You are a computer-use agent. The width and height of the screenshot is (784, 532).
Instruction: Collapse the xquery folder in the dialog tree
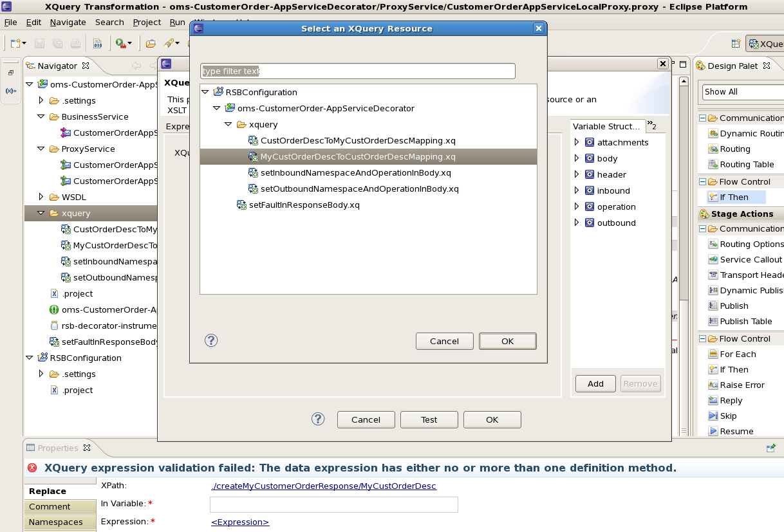[229, 124]
